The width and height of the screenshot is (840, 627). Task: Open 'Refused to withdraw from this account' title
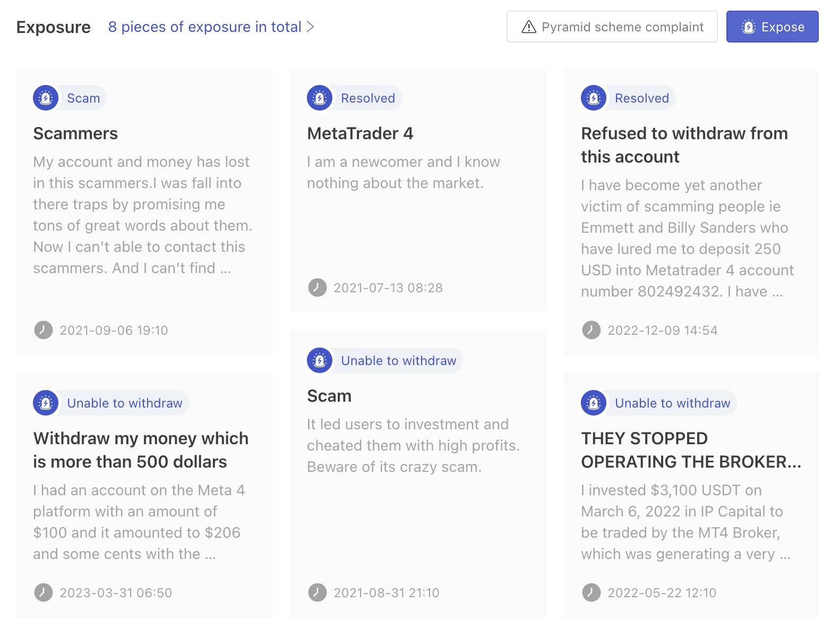coord(684,145)
